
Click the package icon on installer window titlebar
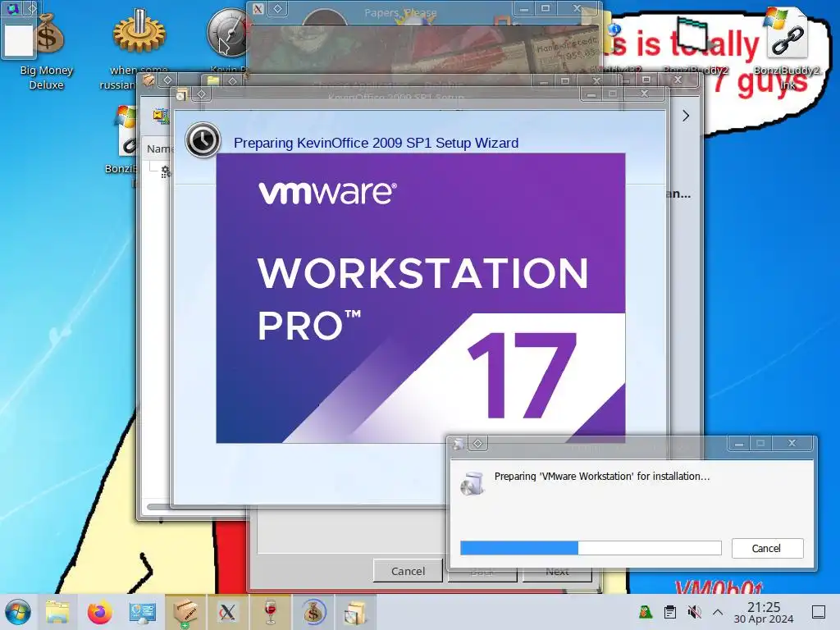[148, 80]
